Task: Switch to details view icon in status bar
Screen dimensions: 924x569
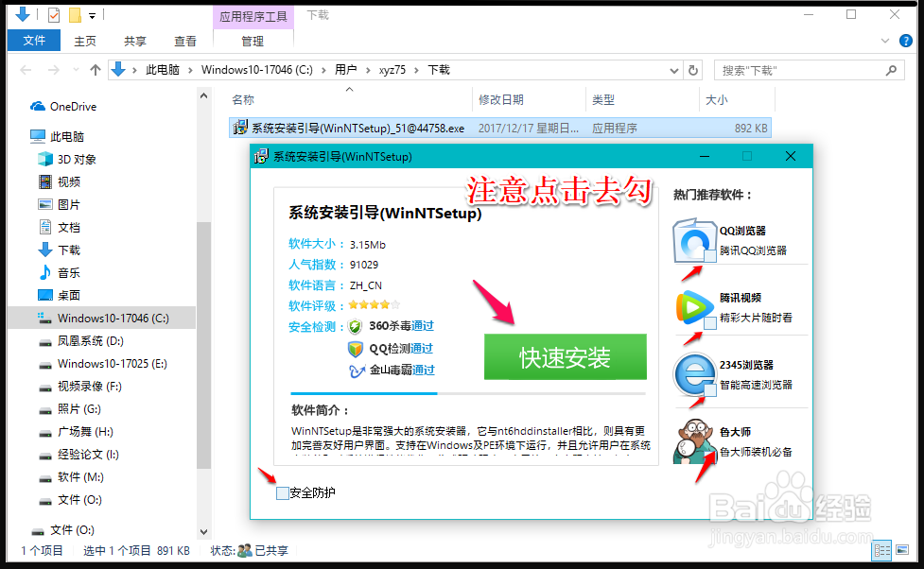Action: (x=882, y=550)
